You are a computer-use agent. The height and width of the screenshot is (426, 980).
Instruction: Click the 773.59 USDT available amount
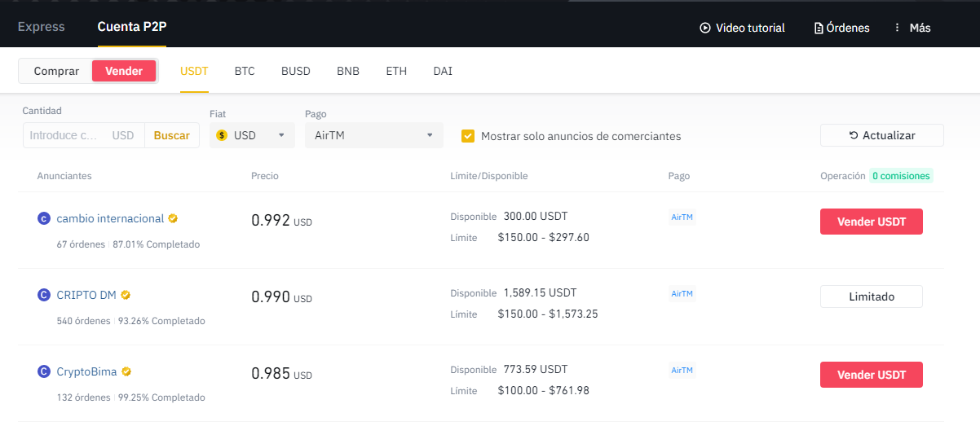click(x=536, y=370)
